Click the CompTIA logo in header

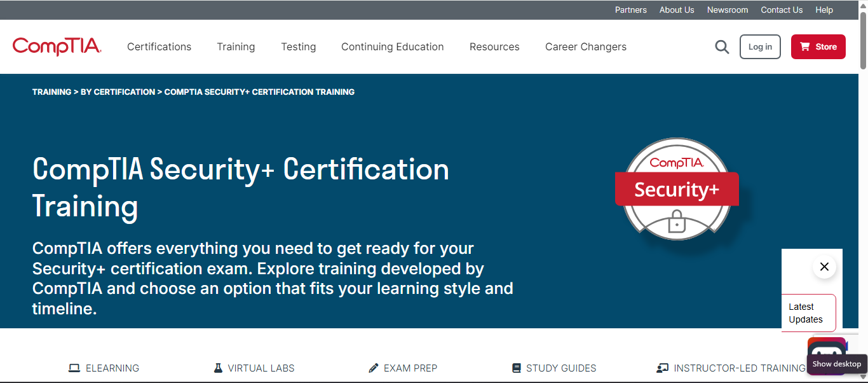[x=57, y=46]
